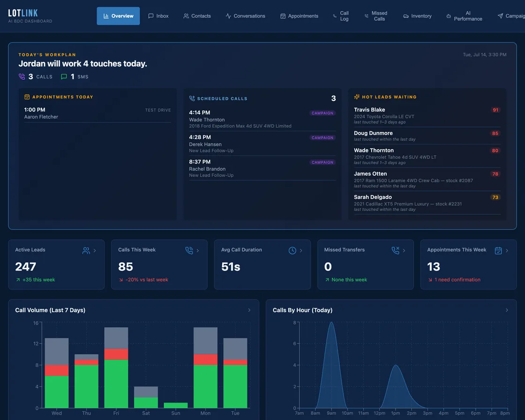Click Travis Blake's score badge 91
This screenshot has width=525, height=420.
click(495, 110)
